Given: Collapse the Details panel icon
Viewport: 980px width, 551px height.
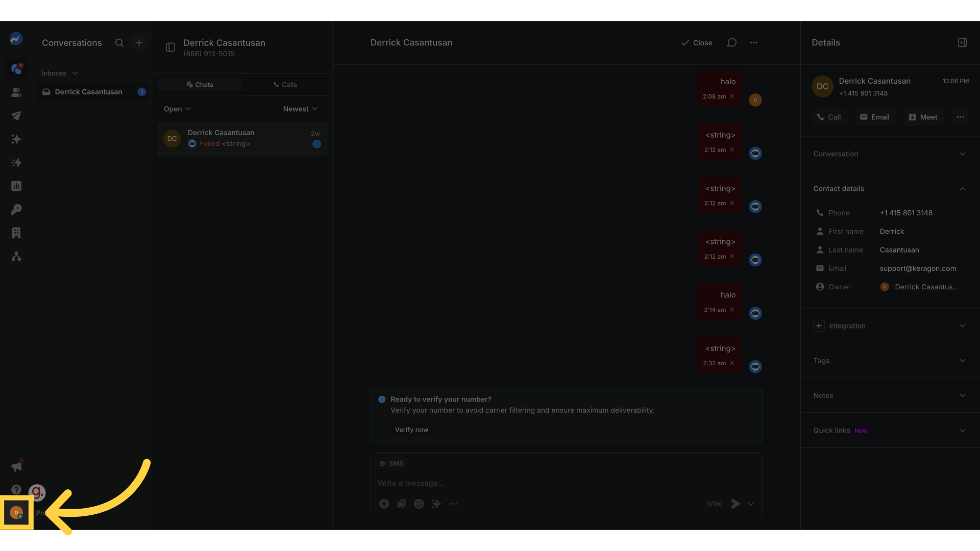Looking at the screenshot, I should point(963,43).
